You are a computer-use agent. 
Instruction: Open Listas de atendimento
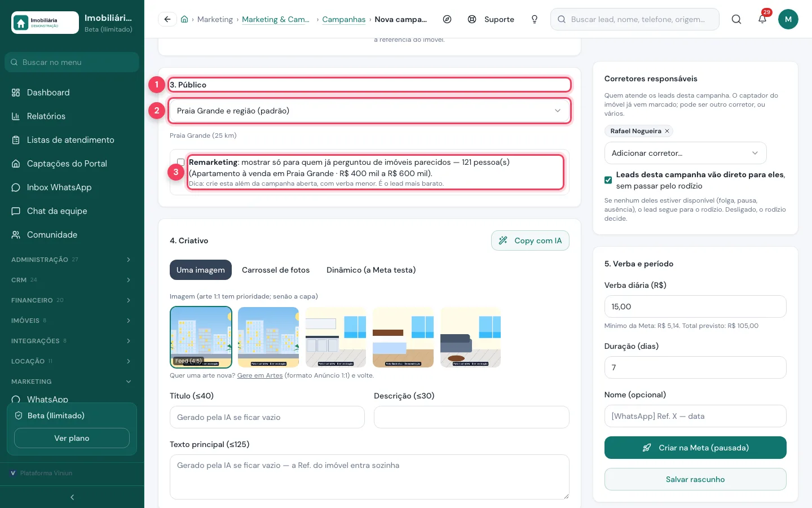click(72, 140)
